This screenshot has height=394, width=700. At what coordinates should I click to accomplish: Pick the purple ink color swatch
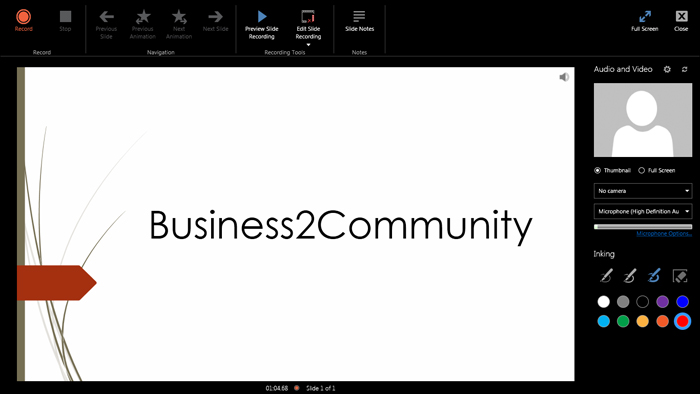point(662,302)
